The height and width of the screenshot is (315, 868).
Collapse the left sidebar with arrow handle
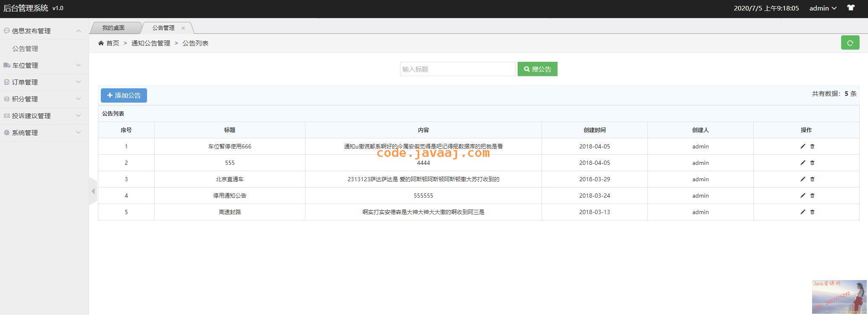tap(93, 191)
